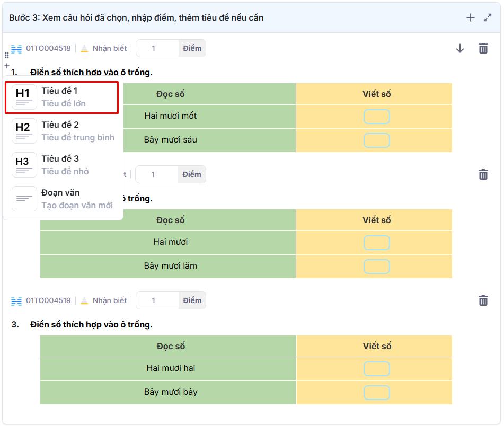Click the answer box for Bảy mươi bảy
504x426 pixels.
(x=376, y=393)
